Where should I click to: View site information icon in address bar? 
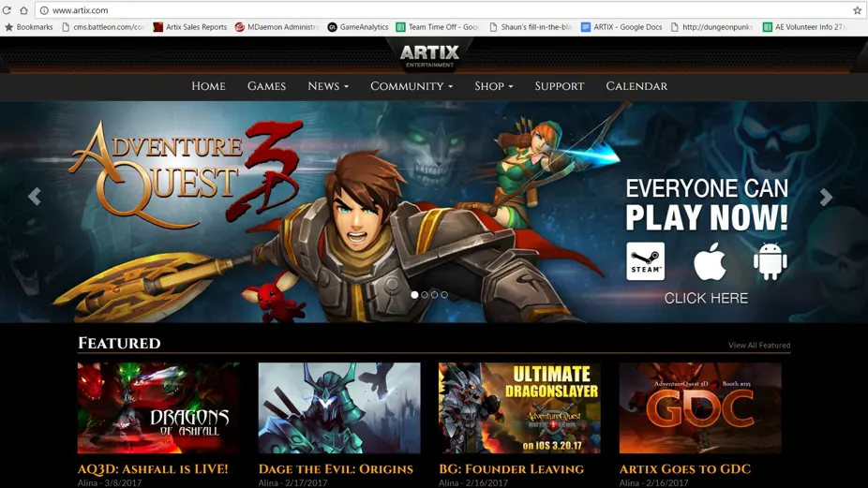44,10
